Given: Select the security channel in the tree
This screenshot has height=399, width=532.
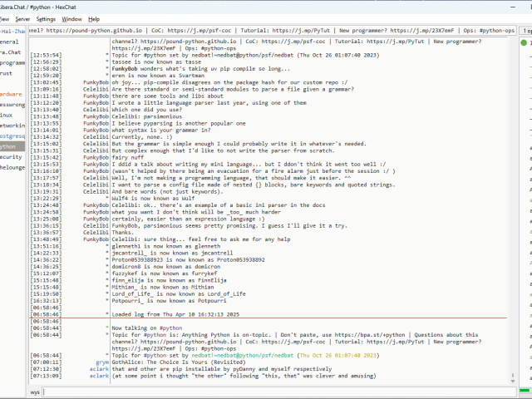Looking at the screenshot, I should (11, 156).
